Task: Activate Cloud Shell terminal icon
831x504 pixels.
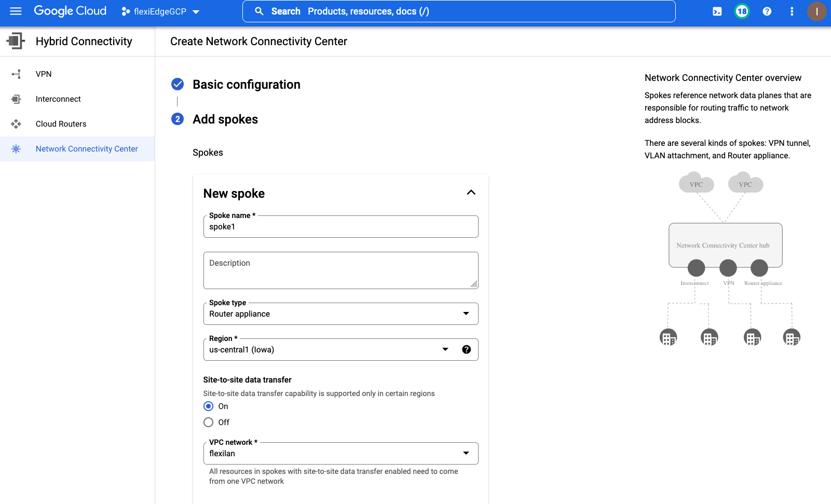Action: (717, 11)
